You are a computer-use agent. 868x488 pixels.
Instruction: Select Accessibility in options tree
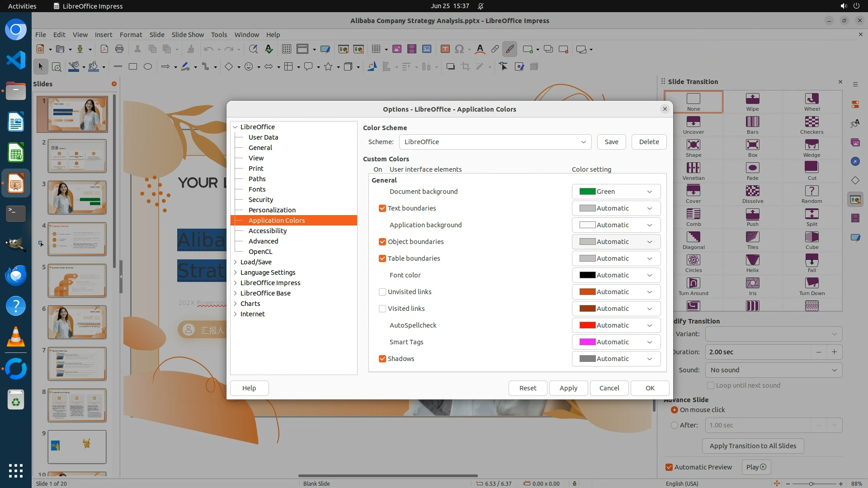coord(267,231)
